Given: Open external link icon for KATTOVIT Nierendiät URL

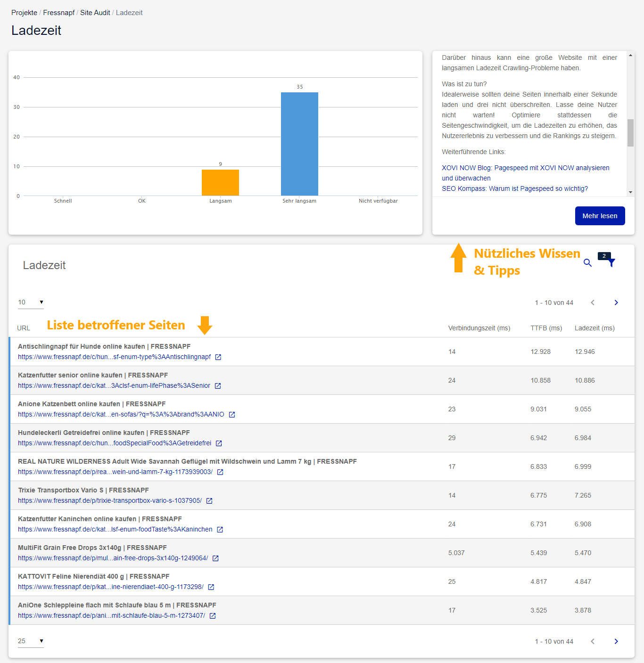Looking at the screenshot, I should tap(211, 587).
